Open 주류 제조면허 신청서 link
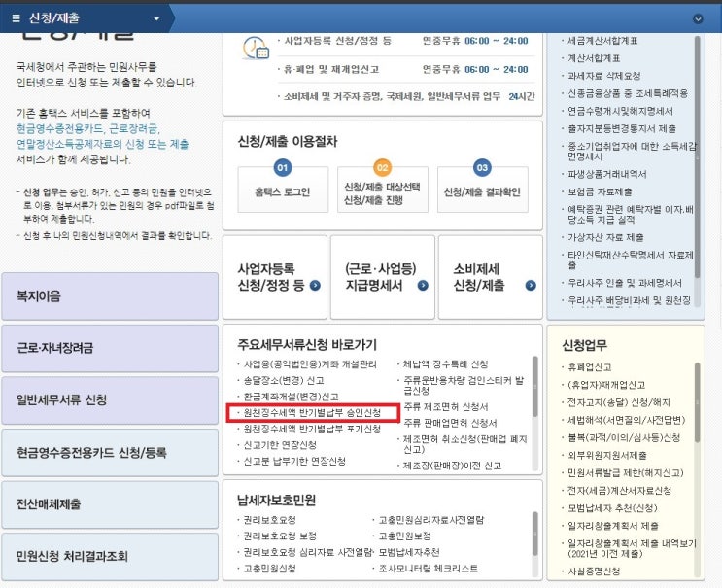This screenshot has height=588, width=722. tap(446, 407)
